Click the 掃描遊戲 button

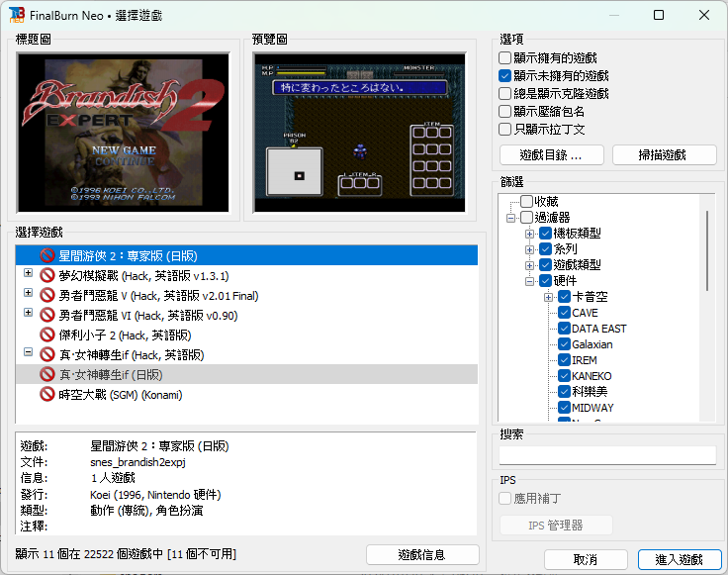[665, 155]
